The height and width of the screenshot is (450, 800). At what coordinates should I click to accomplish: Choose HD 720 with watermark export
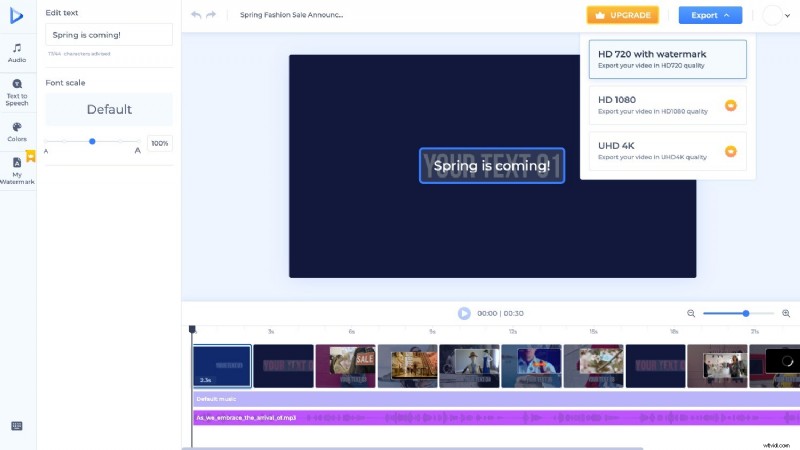point(667,59)
